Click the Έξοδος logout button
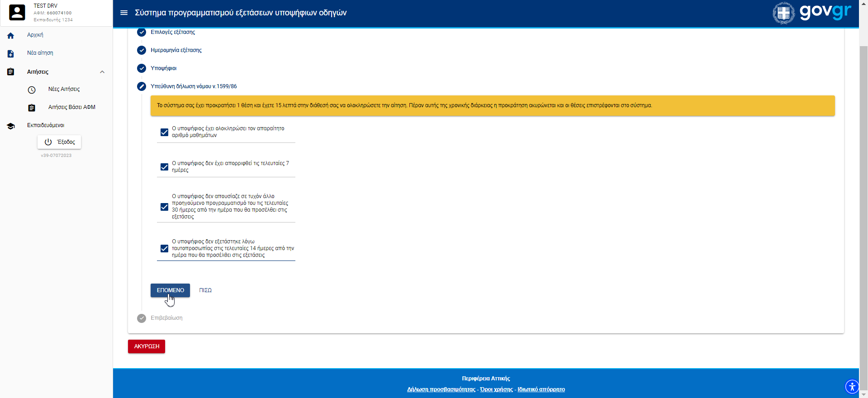Image resolution: width=868 pixels, height=398 pixels. [x=59, y=142]
